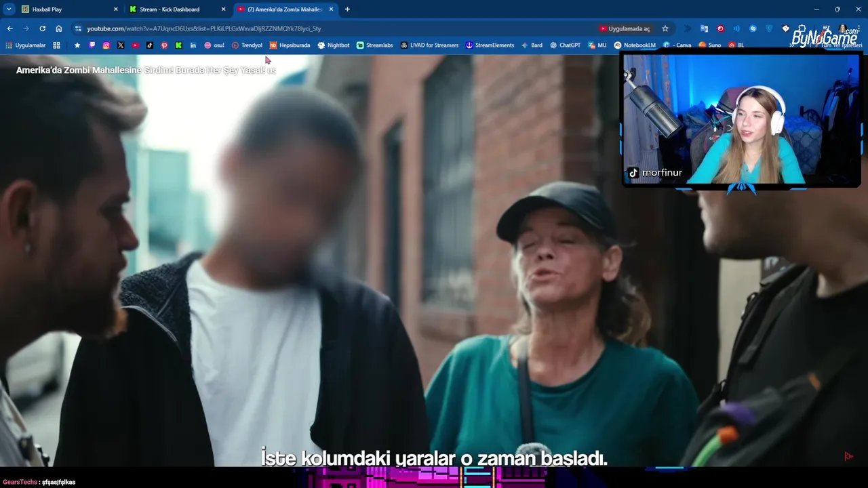Go back to the previous page
Screen dimensions: 868x488
coord(9,28)
